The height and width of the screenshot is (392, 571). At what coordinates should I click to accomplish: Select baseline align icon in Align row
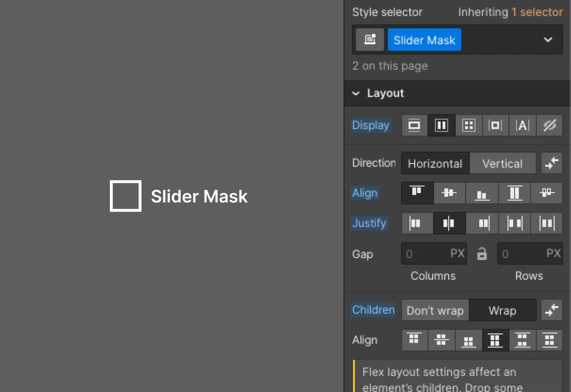coord(547,193)
